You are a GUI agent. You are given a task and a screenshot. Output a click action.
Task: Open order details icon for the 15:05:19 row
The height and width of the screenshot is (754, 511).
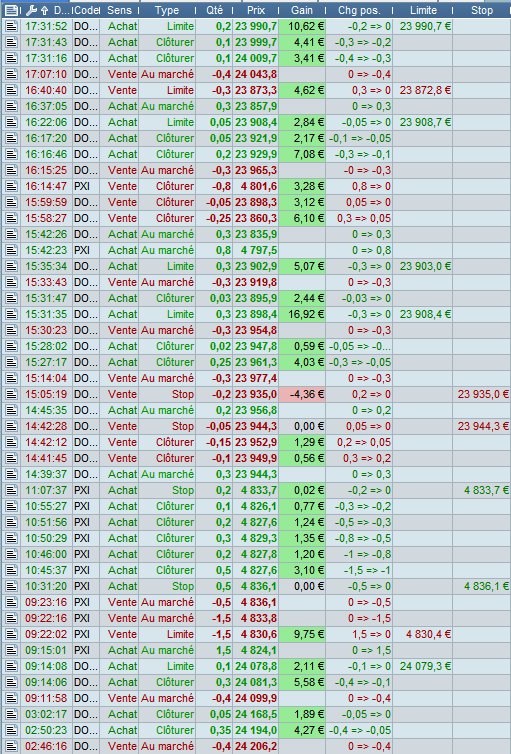[x=12, y=394]
